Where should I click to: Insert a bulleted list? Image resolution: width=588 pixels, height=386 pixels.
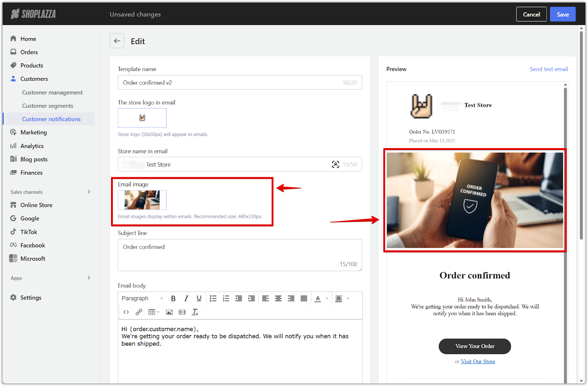tap(213, 299)
